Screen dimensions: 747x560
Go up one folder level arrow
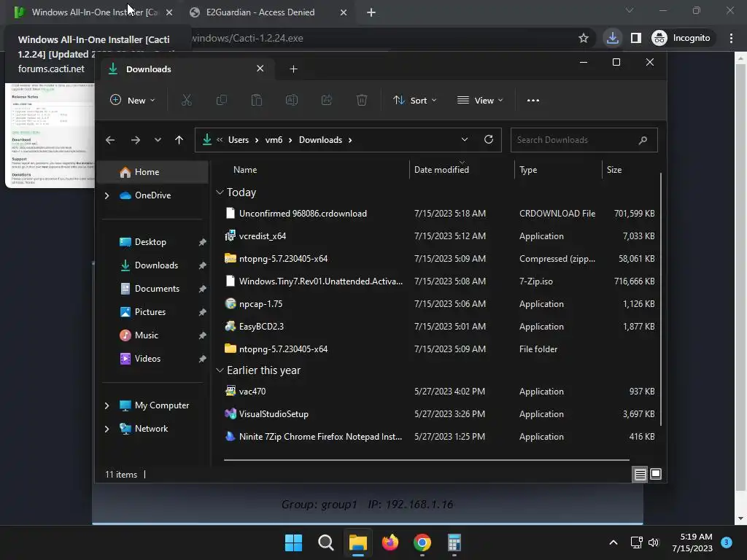(x=179, y=140)
